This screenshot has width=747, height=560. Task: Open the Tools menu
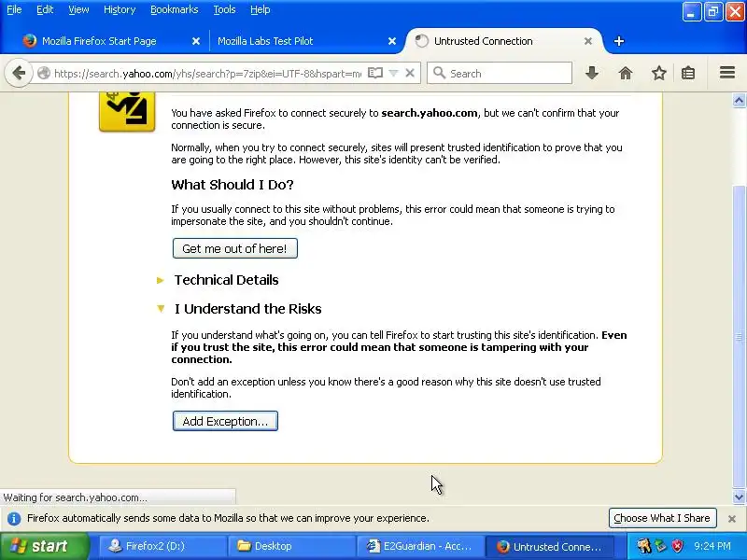click(224, 9)
